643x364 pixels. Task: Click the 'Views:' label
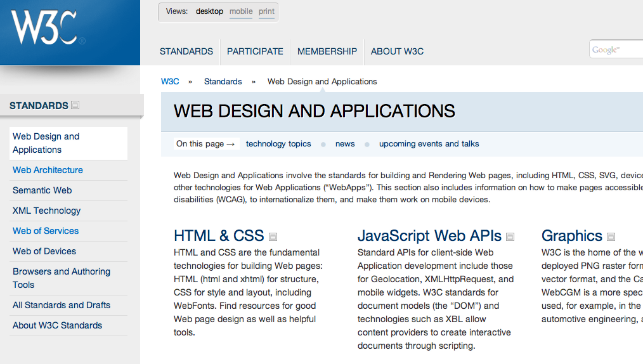[x=177, y=11]
